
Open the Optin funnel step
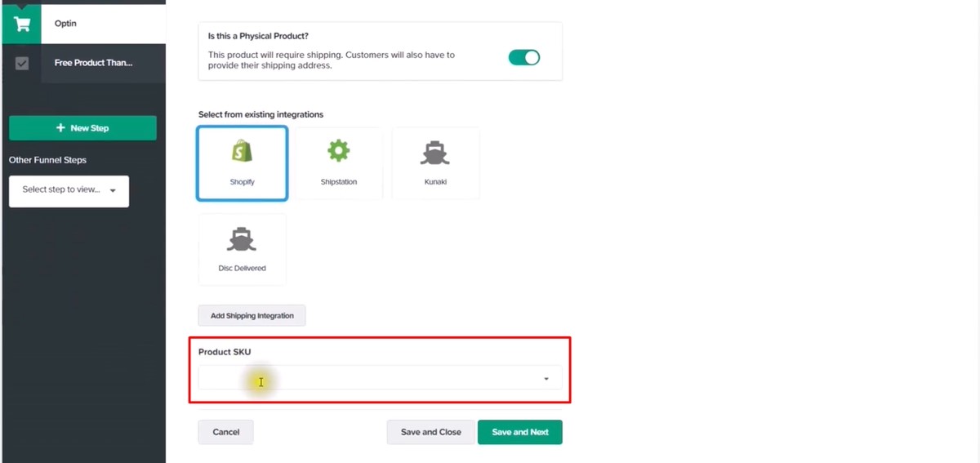[65, 23]
